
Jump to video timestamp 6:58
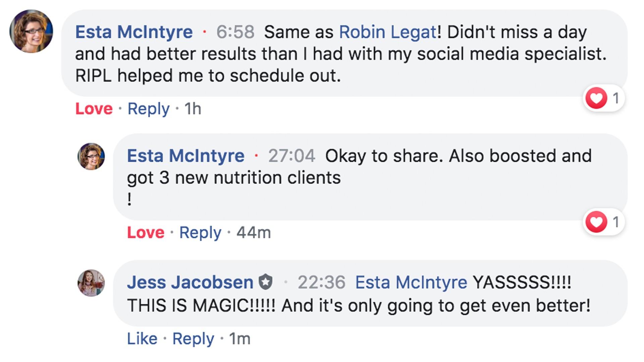(x=235, y=33)
